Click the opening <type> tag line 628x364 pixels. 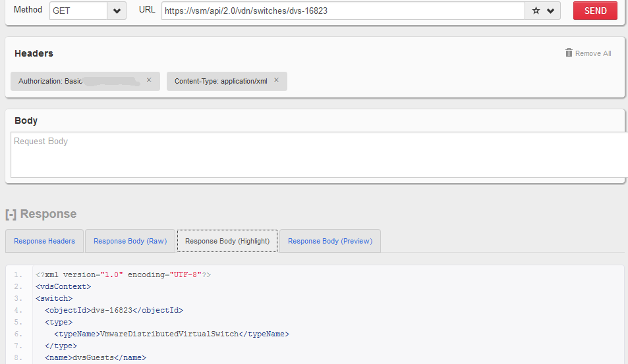coord(59,322)
